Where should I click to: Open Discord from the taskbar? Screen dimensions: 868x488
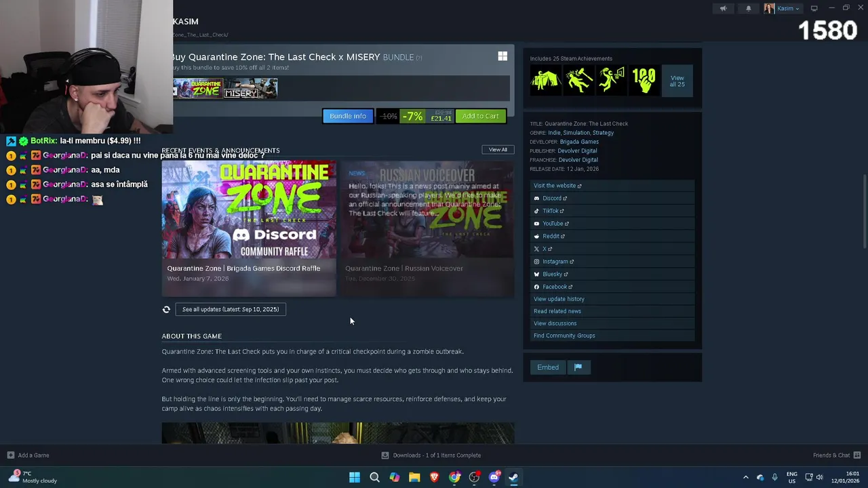click(494, 477)
